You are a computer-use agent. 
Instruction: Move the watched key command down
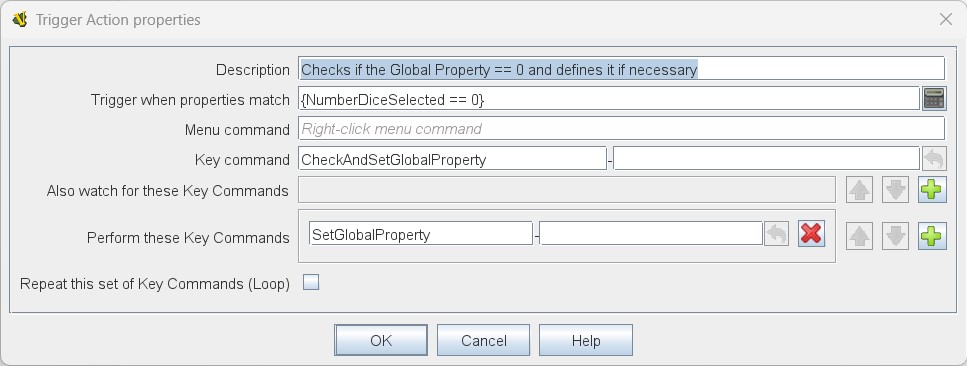click(895, 190)
